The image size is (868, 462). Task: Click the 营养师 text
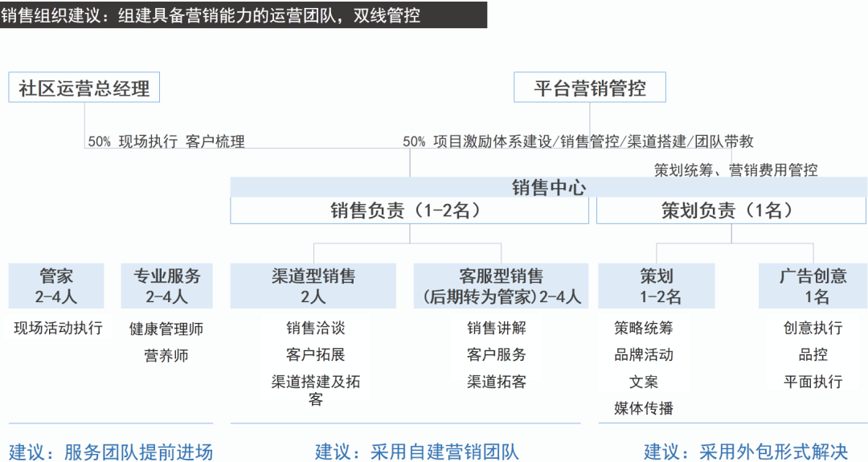click(166, 355)
